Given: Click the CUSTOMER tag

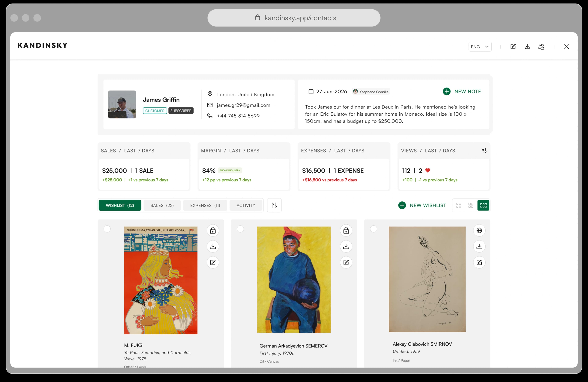Looking at the screenshot, I should [x=155, y=111].
